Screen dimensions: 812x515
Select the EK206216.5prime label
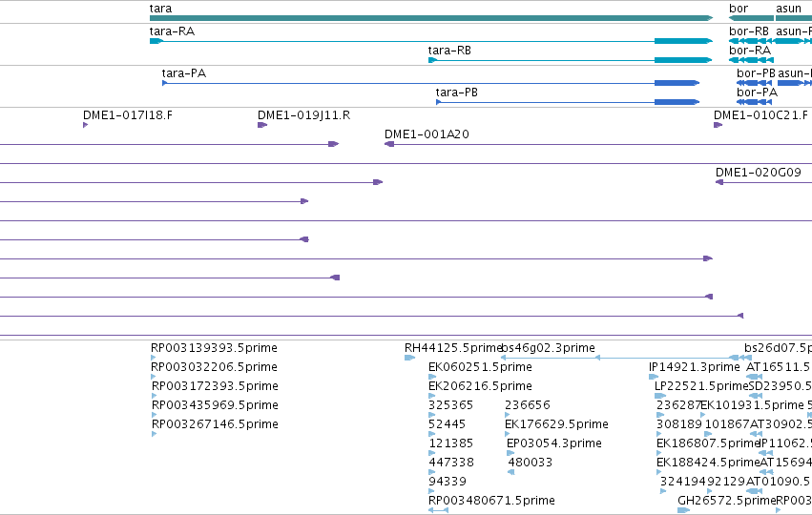tap(480, 386)
